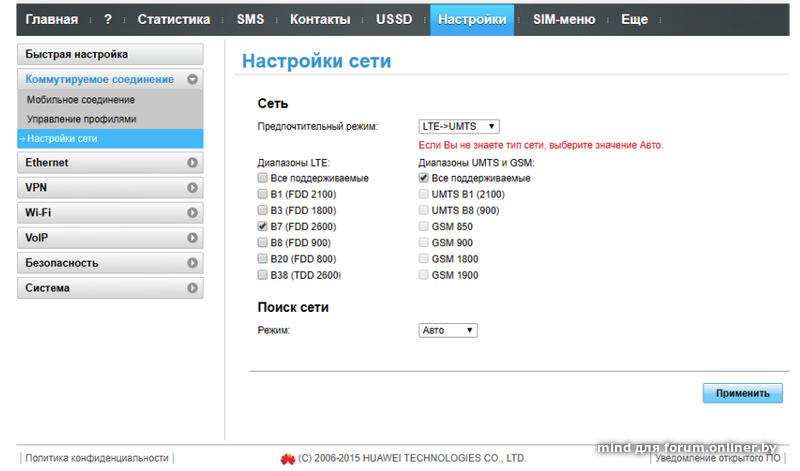Toggle GSM 1900 checkbox

coord(423,275)
